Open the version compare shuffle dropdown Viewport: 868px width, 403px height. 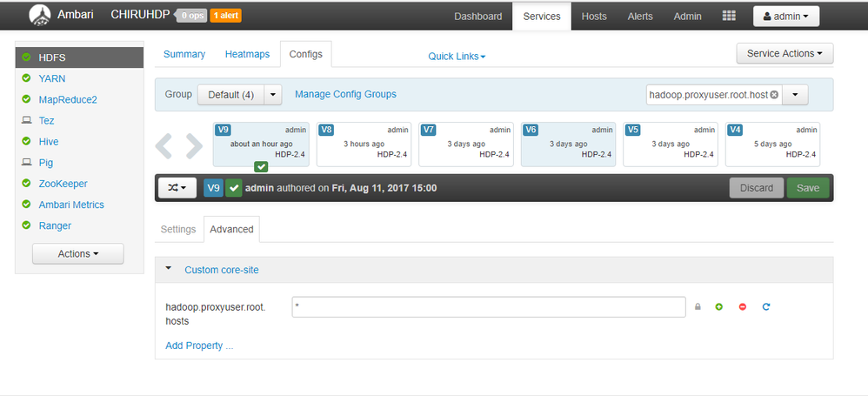(177, 188)
